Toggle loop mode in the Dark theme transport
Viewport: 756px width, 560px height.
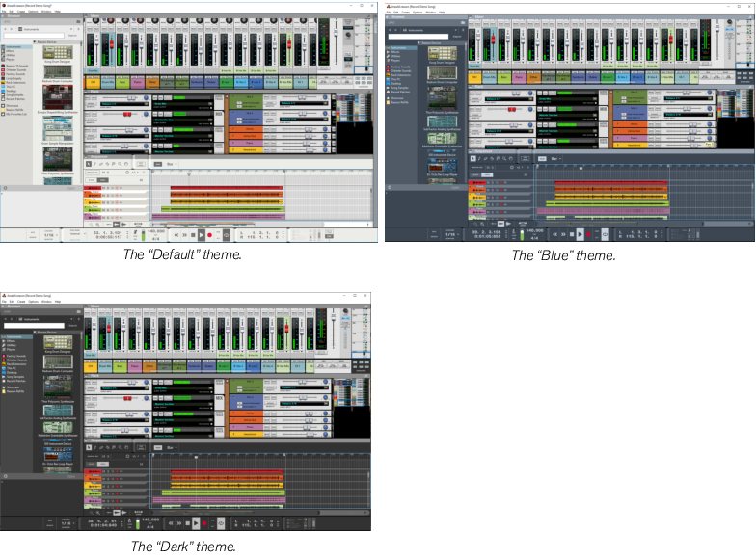(221, 523)
